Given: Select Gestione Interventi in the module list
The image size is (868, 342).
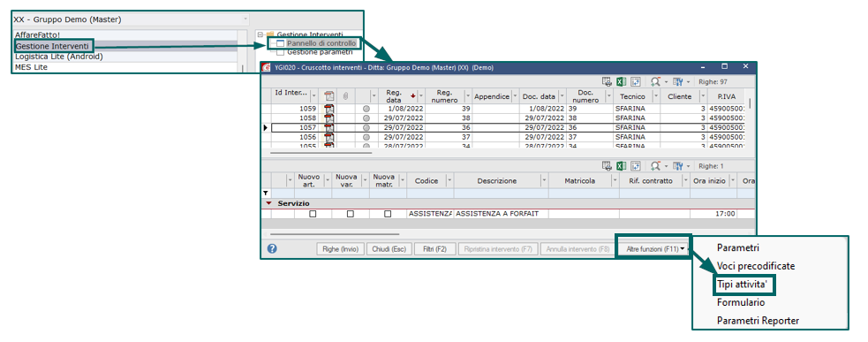Looking at the screenshot, I should (x=126, y=46).
